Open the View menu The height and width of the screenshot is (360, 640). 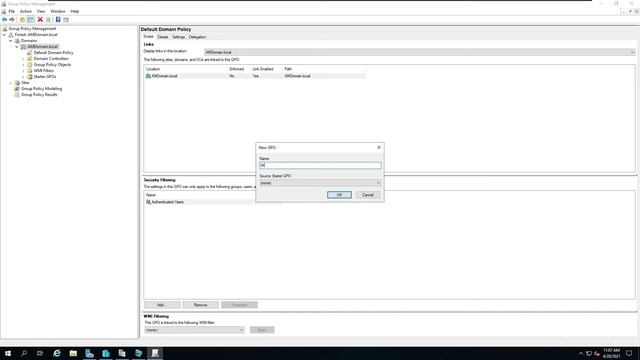(41, 11)
